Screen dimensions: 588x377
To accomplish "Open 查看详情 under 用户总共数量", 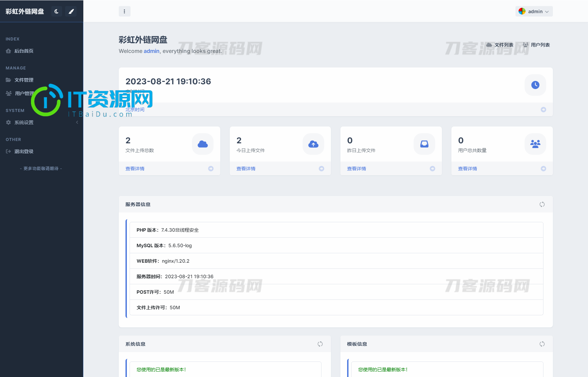I will click(x=468, y=169).
